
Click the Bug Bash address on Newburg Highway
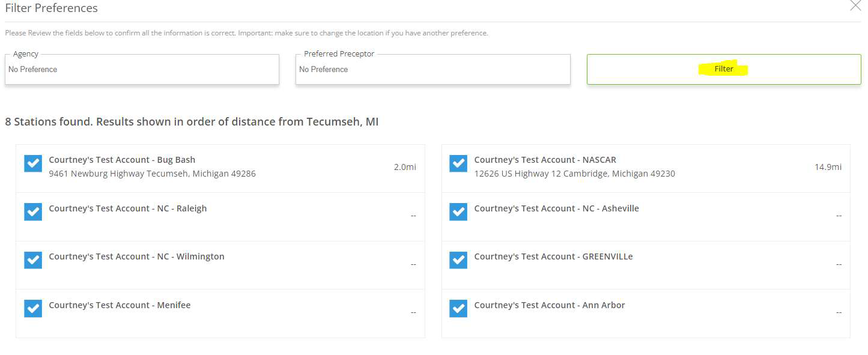[152, 174]
